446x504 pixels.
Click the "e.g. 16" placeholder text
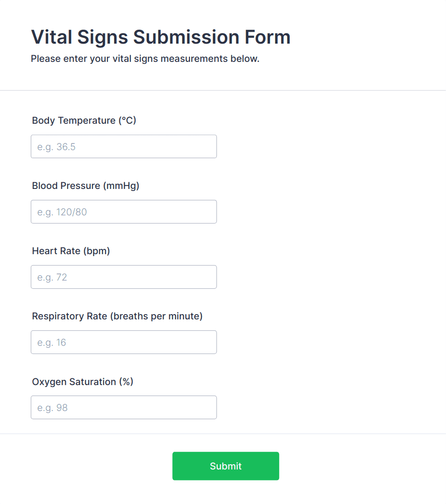(52, 342)
